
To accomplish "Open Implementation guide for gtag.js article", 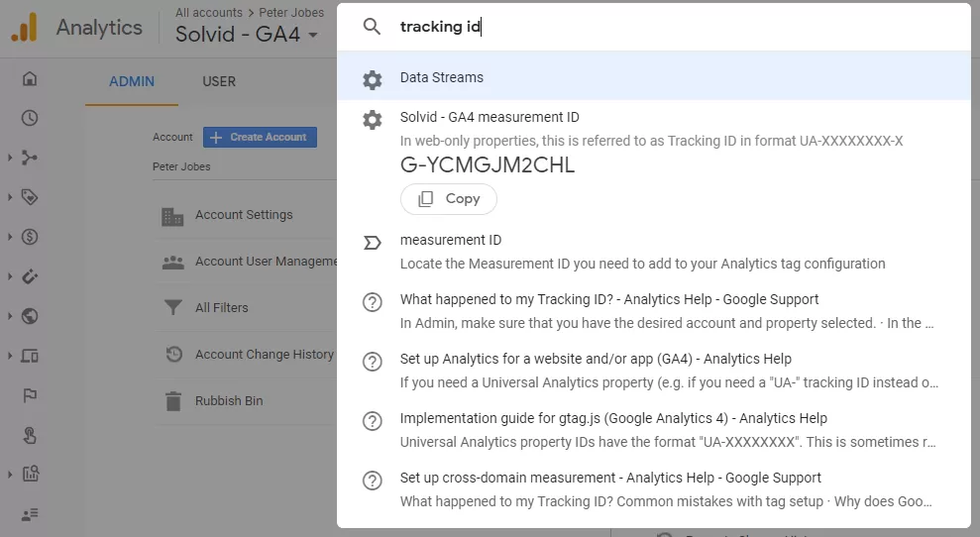I will pyautogui.click(x=654, y=429).
